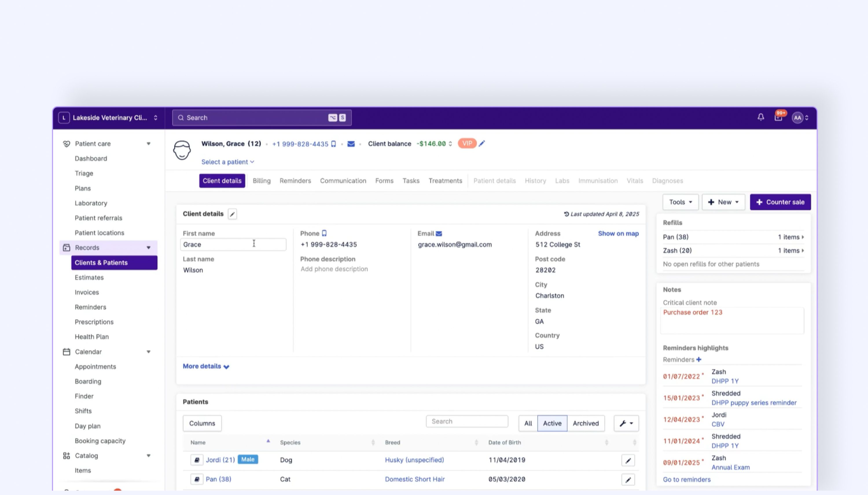This screenshot has height=495, width=868.
Task: Follow the Show on map link
Action: pos(618,234)
